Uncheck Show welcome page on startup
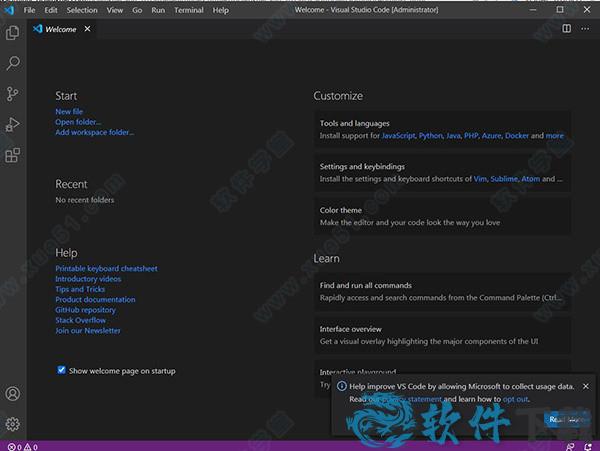 [61, 370]
